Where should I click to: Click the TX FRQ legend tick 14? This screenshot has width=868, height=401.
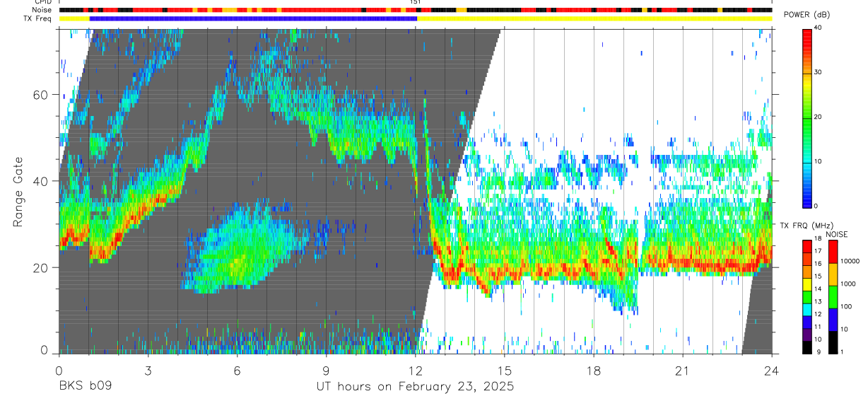click(x=818, y=289)
